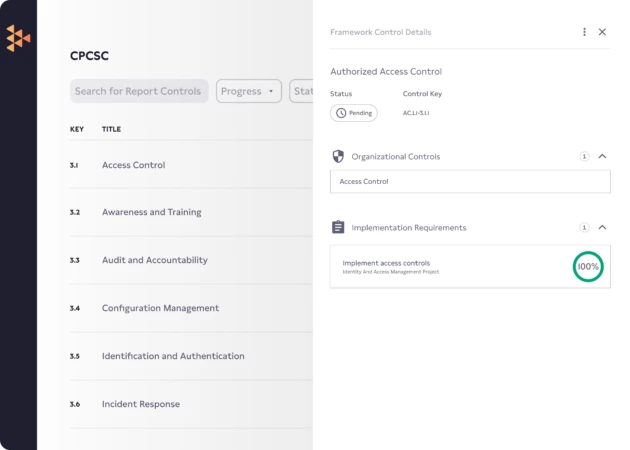
Task: Click the orange app logo in sidebar
Action: (x=18, y=38)
